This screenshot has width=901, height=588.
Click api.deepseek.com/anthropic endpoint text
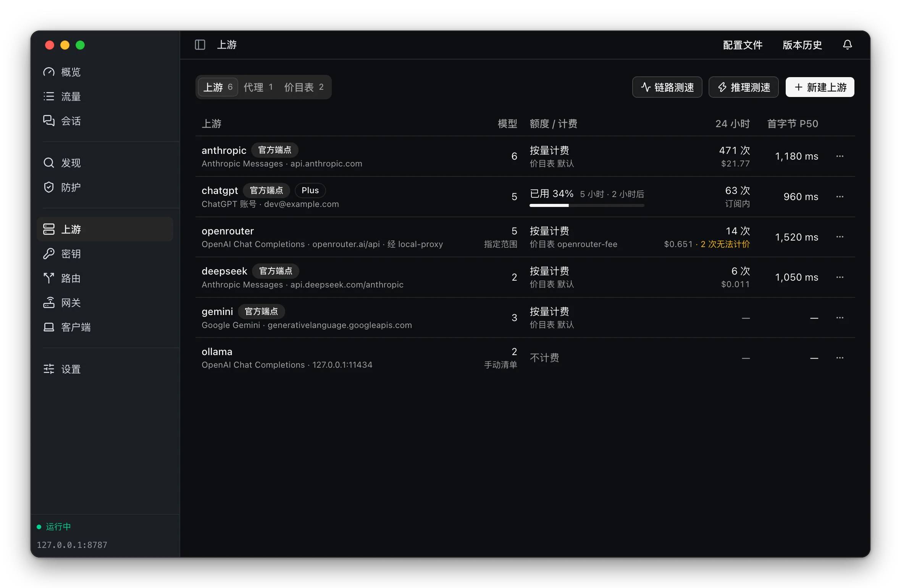pyautogui.click(x=347, y=284)
